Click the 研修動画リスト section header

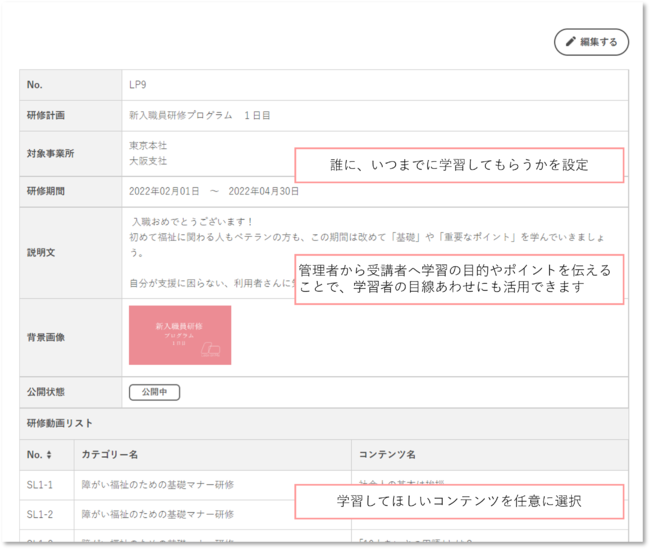(60, 423)
